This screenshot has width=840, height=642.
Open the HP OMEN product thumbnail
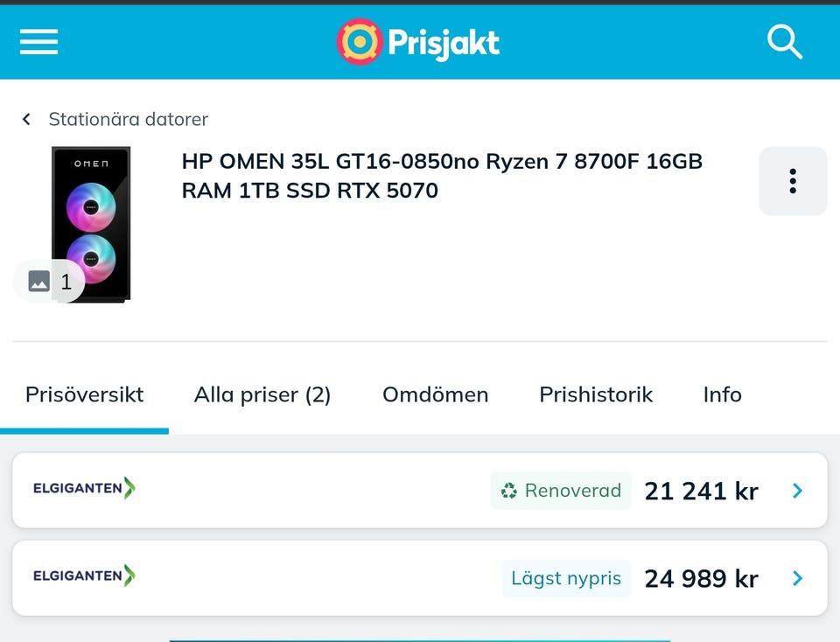pyautogui.click(x=91, y=224)
